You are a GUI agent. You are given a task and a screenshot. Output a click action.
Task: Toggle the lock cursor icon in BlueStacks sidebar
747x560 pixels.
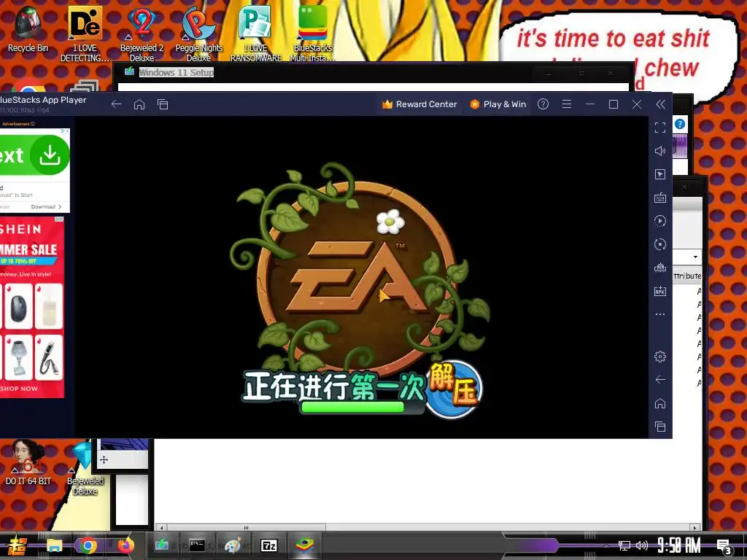[x=659, y=174]
